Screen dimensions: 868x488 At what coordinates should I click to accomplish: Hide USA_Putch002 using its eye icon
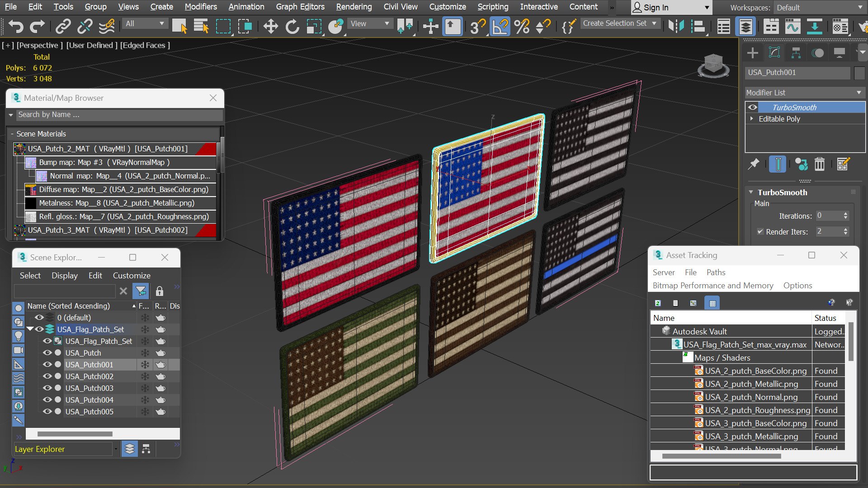(x=47, y=376)
